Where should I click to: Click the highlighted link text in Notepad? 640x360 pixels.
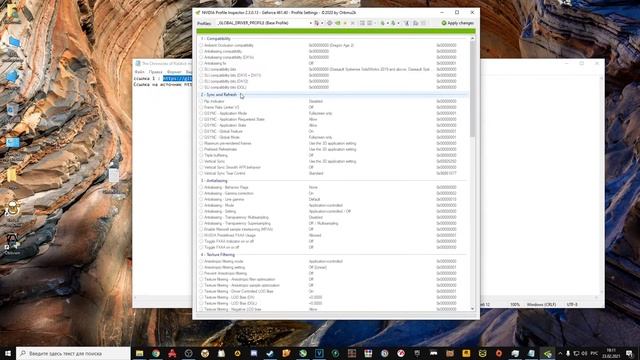[178, 78]
